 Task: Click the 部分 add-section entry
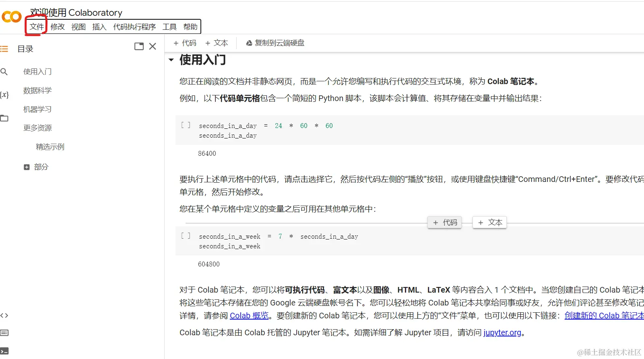point(36,167)
